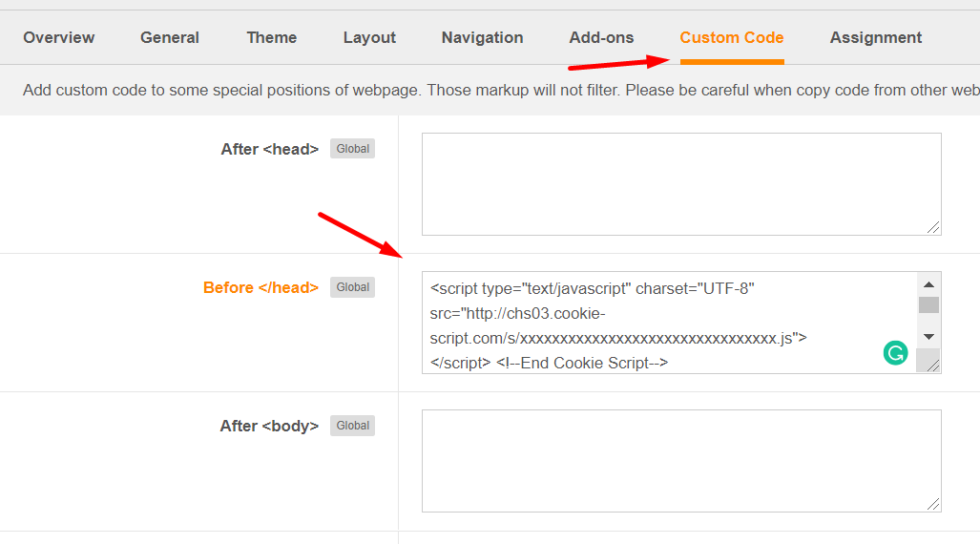This screenshot has height=544, width=980.
Task: Click the After <head> label
Action: tap(269, 150)
